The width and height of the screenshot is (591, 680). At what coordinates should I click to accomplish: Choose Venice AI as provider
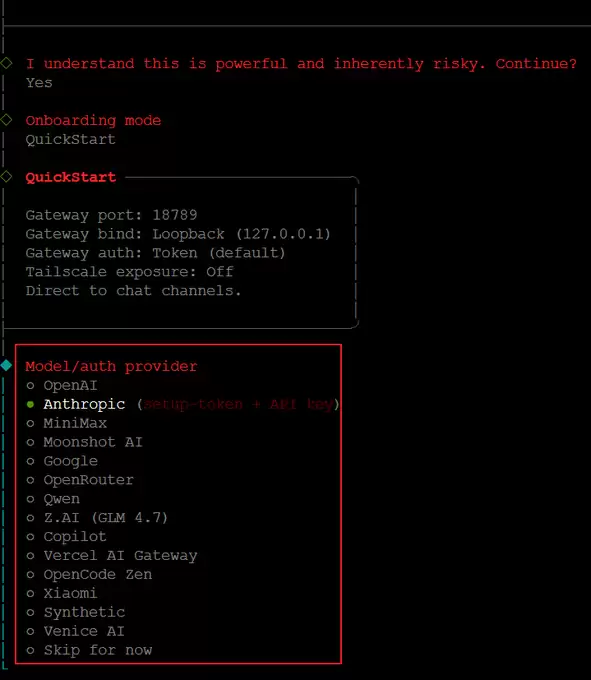click(75, 631)
